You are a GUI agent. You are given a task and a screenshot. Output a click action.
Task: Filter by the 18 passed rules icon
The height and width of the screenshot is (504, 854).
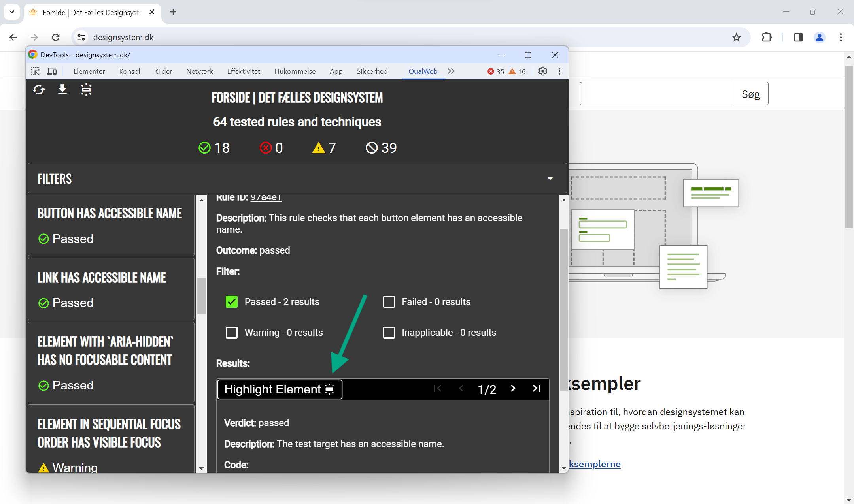[x=204, y=148]
